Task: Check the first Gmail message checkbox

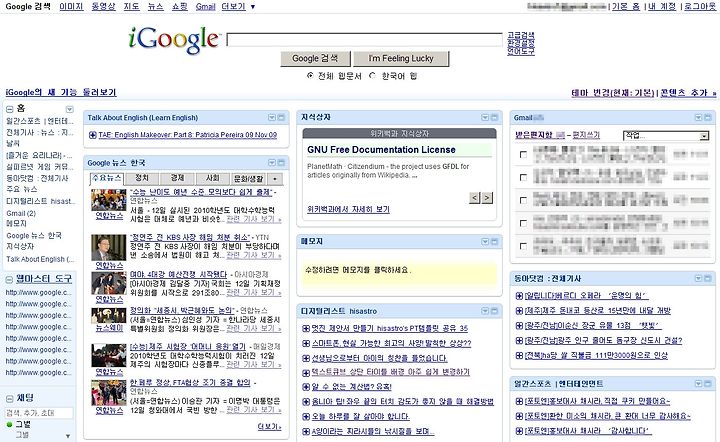Action: click(x=523, y=155)
